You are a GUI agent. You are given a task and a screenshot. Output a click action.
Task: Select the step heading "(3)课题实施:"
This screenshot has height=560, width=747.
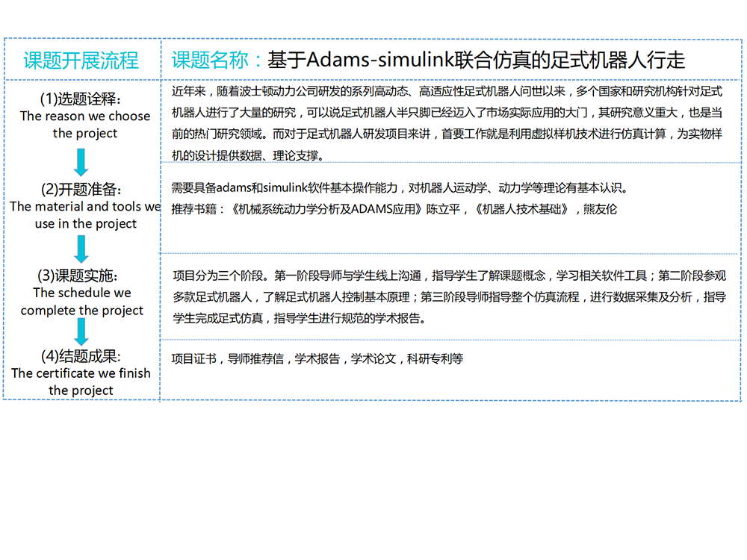78,276
